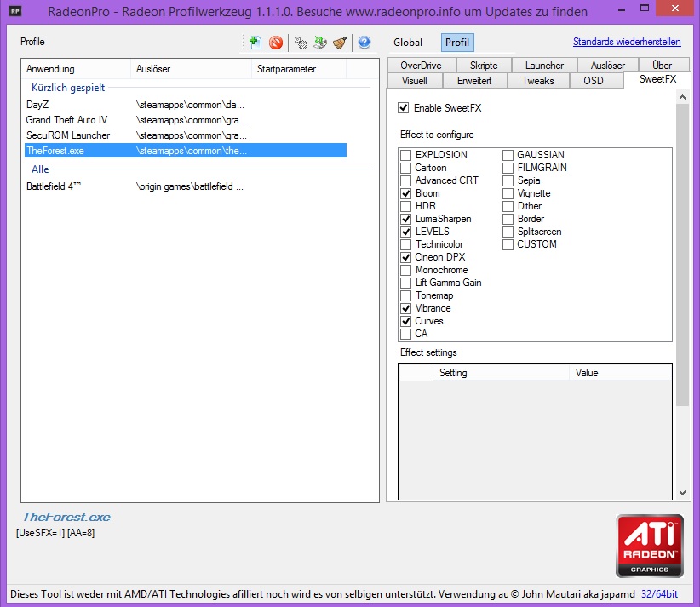
Task: Open the gear and chip settings icon
Action: pos(301,43)
